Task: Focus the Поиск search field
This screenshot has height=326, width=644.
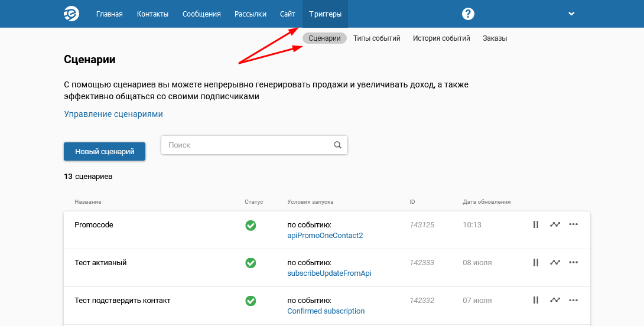Action: [254, 145]
